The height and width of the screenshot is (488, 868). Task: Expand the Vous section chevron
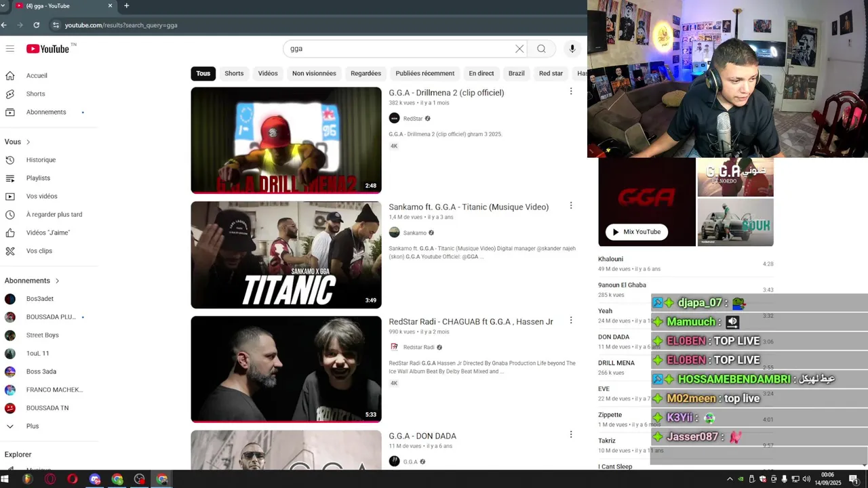coord(28,142)
